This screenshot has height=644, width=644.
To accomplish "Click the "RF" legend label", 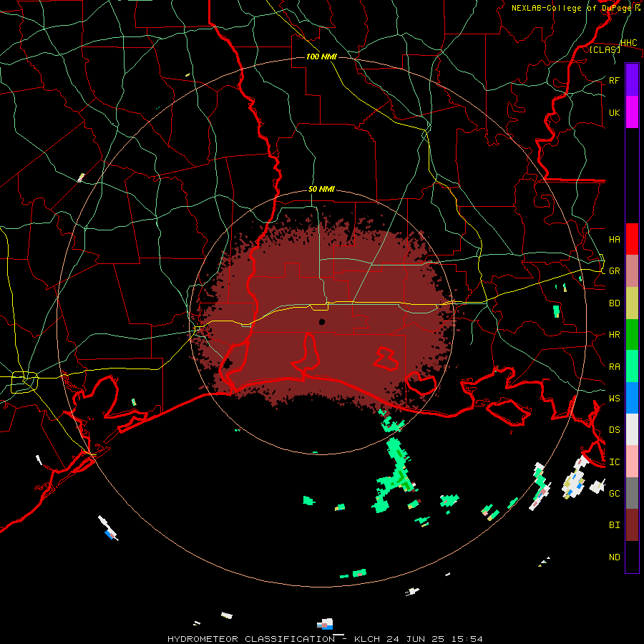I will point(614,80).
